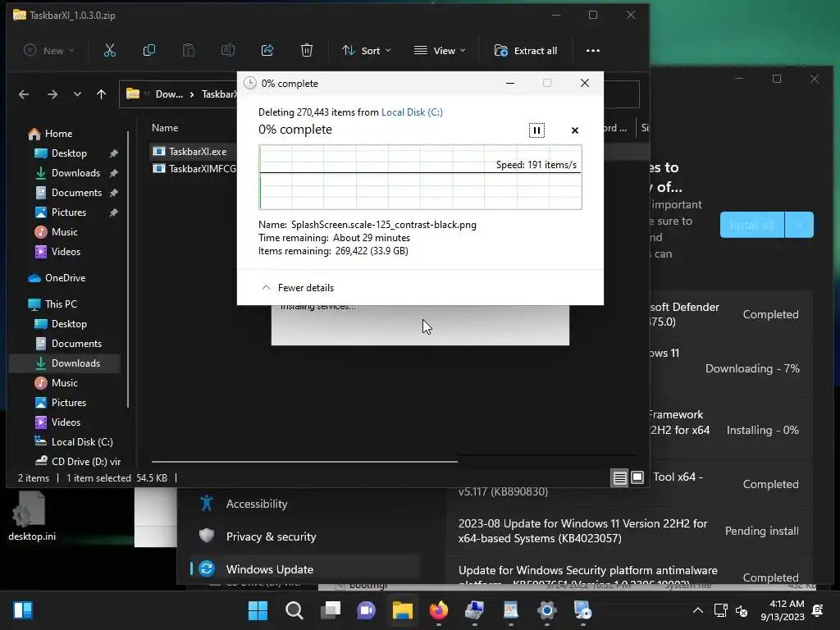Click the navigation pane vertical scrollbar
Viewport: 840px width, 630px height.
(128, 269)
